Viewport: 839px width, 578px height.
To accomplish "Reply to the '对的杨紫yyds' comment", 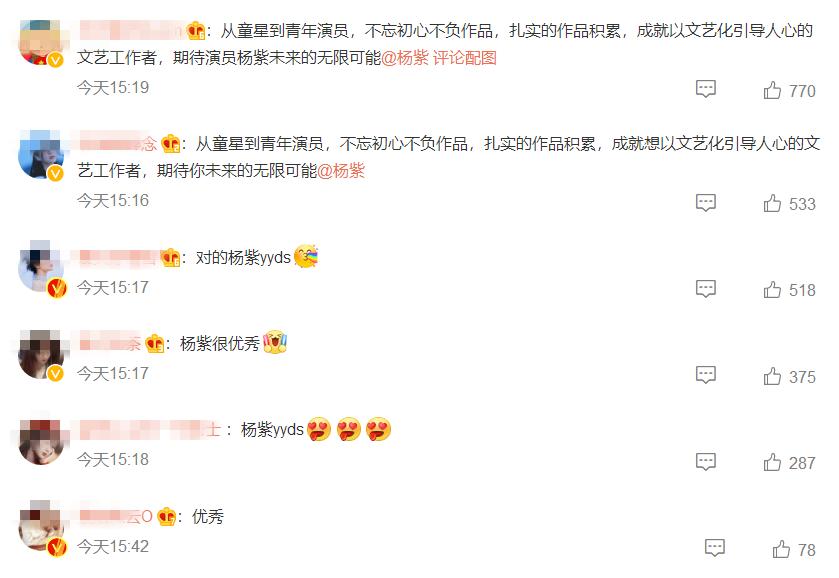I will (705, 288).
